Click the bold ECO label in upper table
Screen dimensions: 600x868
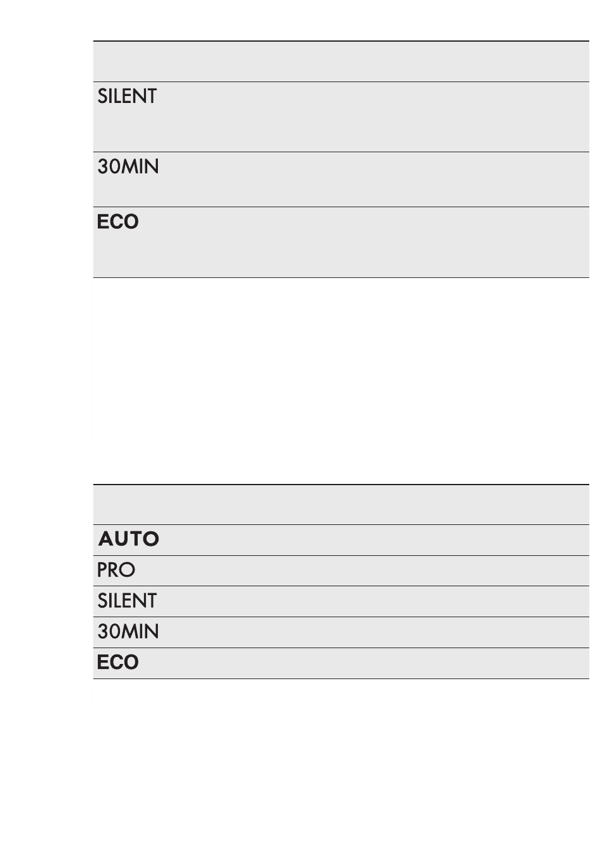click(118, 222)
